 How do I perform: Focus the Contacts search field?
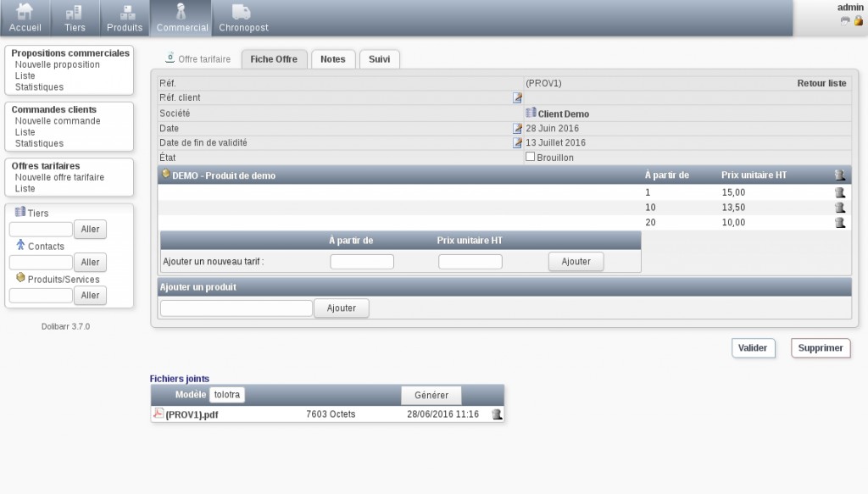point(41,262)
